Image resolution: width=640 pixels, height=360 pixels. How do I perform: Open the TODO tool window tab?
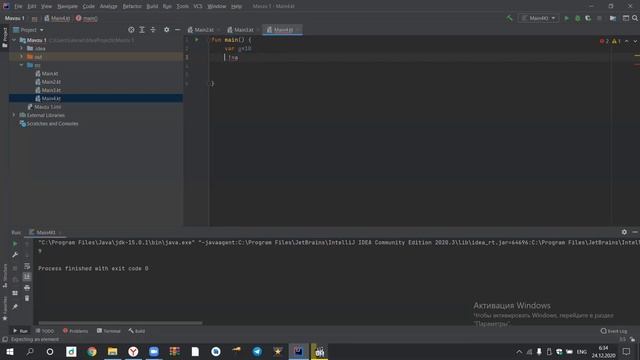pyautogui.click(x=44, y=331)
